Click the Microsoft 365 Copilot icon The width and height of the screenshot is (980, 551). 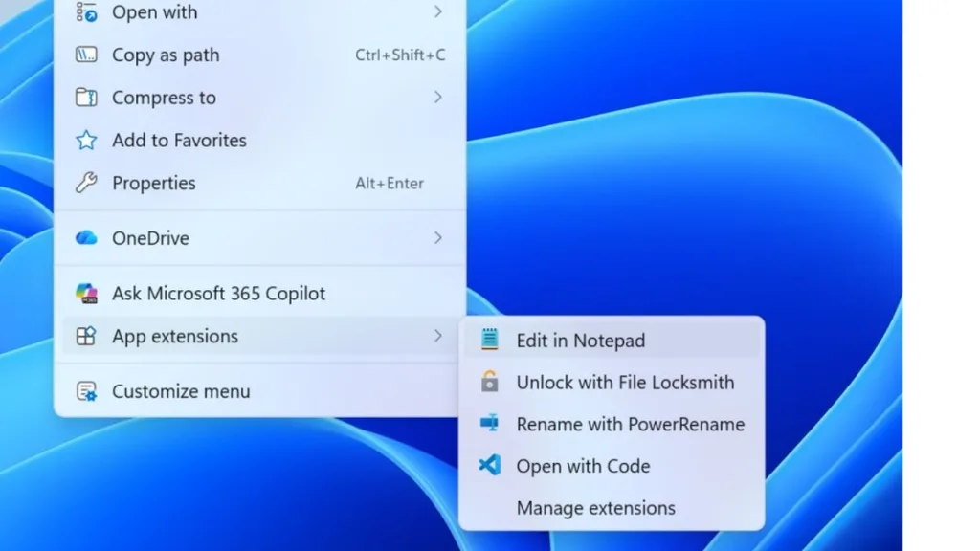(86, 293)
